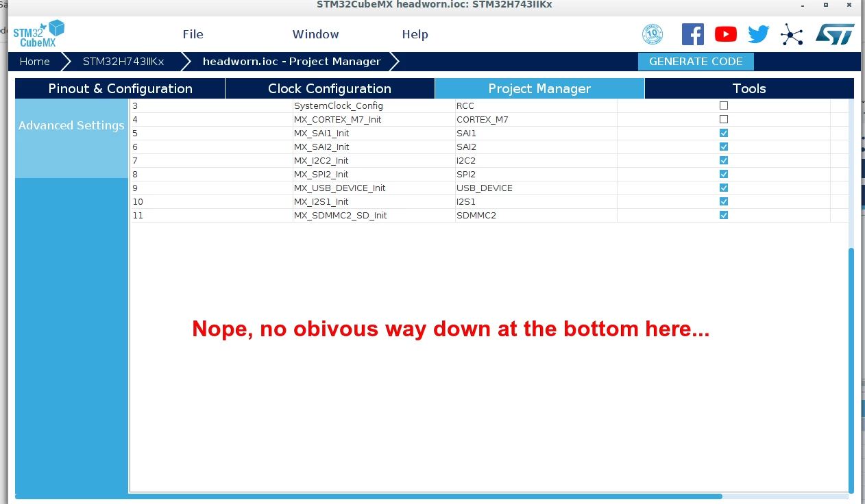Image resolution: width=865 pixels, height=504 pixels.
Task: Click the I2S1 peripheral cell
Action: (x=536, y=202)
